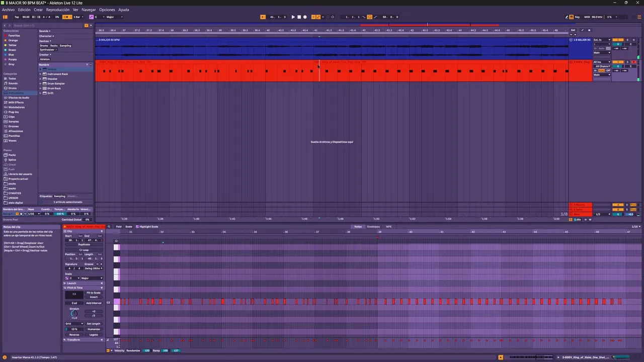
Task: Click the Duplicate clip button
Action: (x=84, y=244)
